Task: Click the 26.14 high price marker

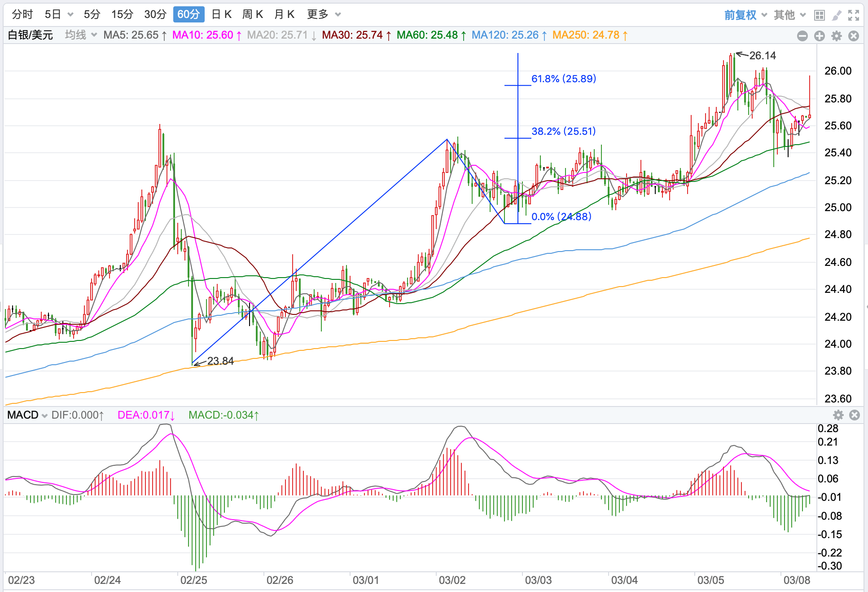Action: (x=763, y=56)
